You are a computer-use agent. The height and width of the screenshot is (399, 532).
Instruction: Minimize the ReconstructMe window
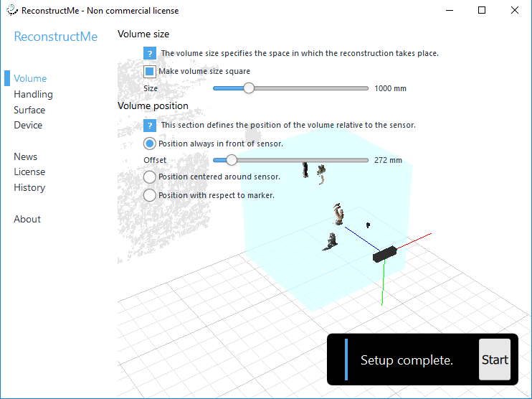450,10
